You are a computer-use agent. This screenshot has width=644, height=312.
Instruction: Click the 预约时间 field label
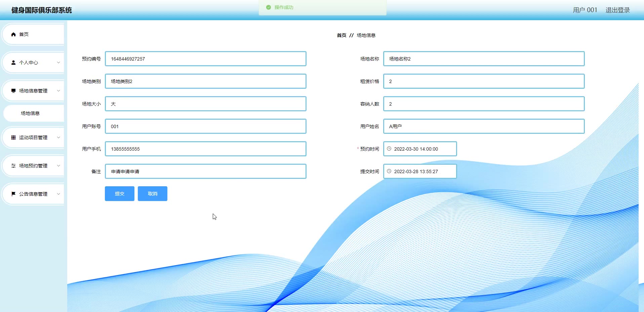click(x=370, y=149)
